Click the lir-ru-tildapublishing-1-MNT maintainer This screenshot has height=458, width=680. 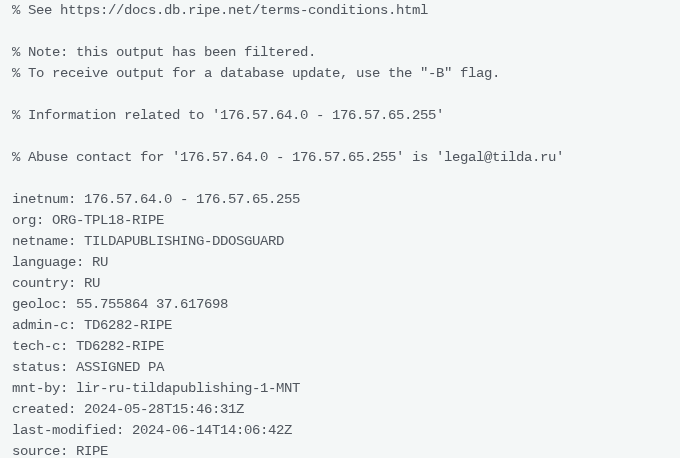pos(188,388)
